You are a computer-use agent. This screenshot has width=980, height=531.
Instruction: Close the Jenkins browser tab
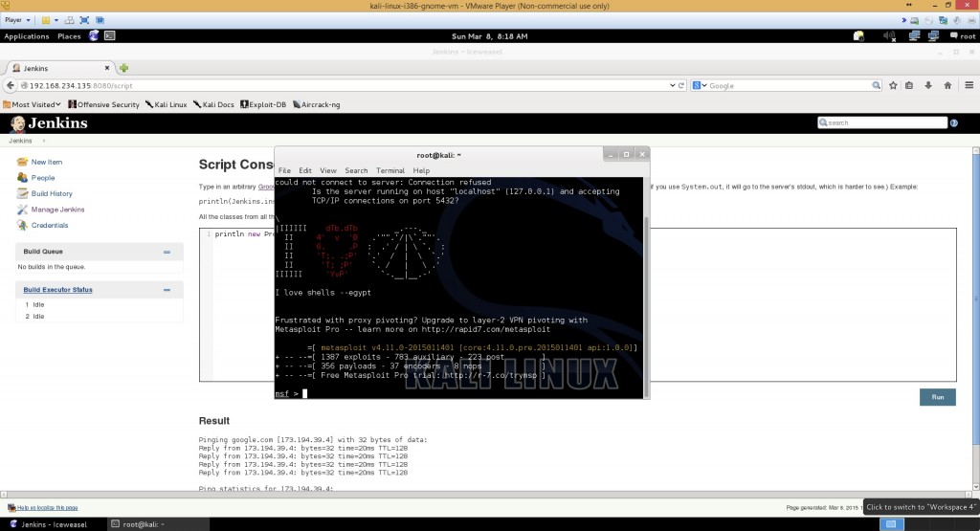[107, 68]
